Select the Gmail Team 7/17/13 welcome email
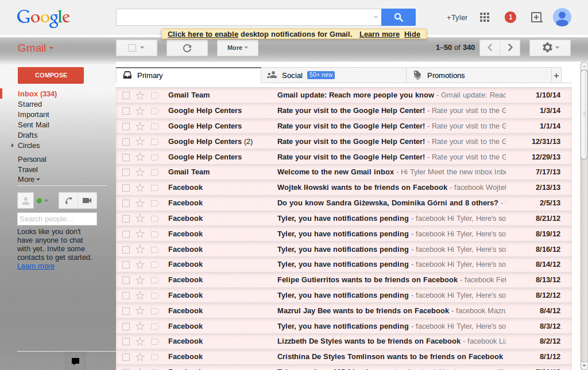The image size is (588, 370). coord(126,173)
